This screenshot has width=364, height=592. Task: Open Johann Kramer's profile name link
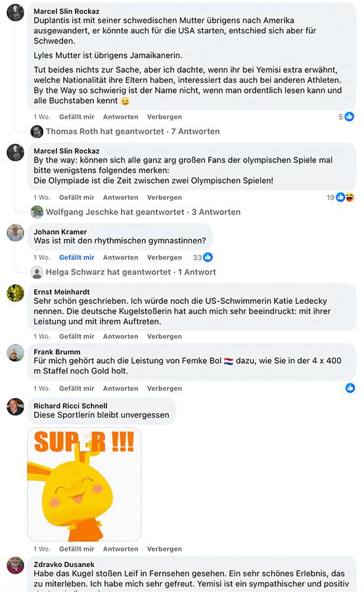coord(60,232)
